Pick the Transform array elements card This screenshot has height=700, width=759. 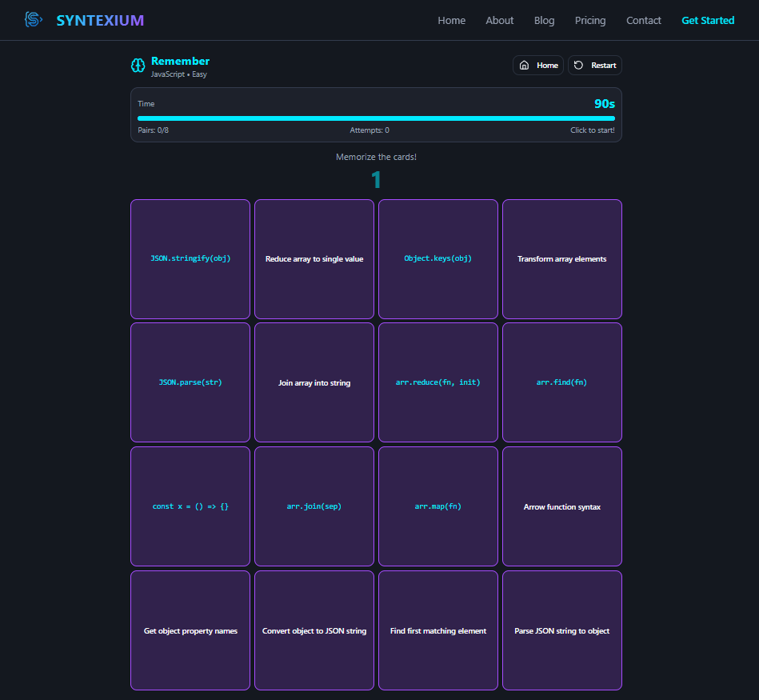click(x=562, y=259)
